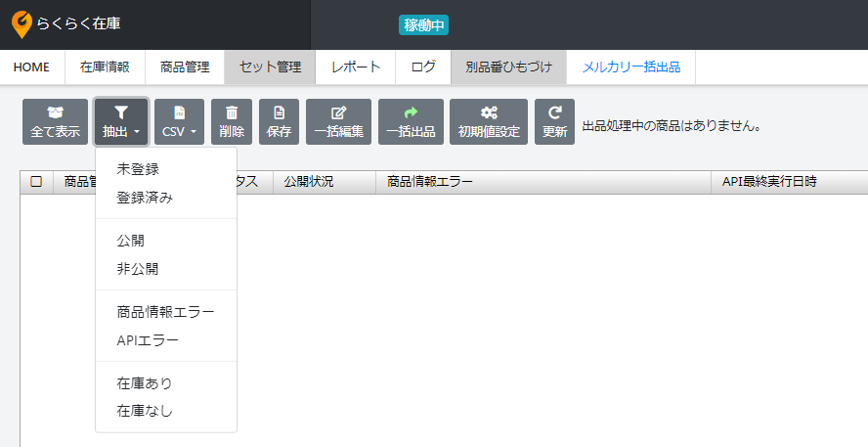Image resolution: width=868 pixels, height=447 pixels.
Task: Open the 在庫情報 tab
Action: (106, 67)
